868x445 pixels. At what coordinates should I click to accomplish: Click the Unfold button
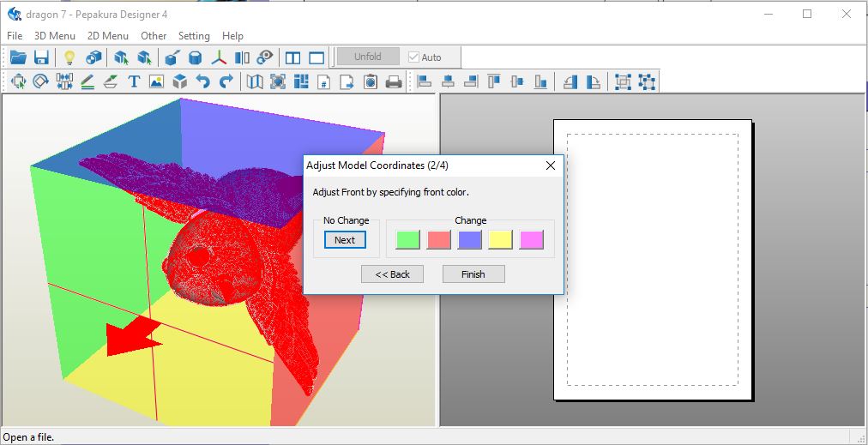click(x=368, y=57)
